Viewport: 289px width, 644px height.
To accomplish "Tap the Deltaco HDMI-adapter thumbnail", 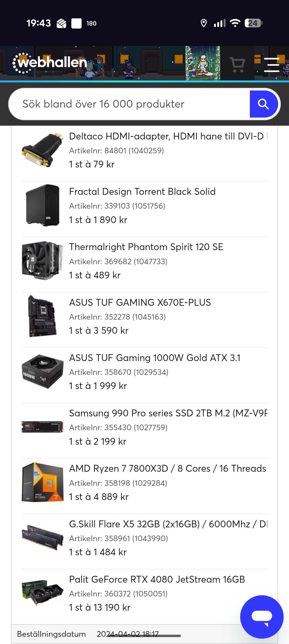I will click(x=43, y=150).
